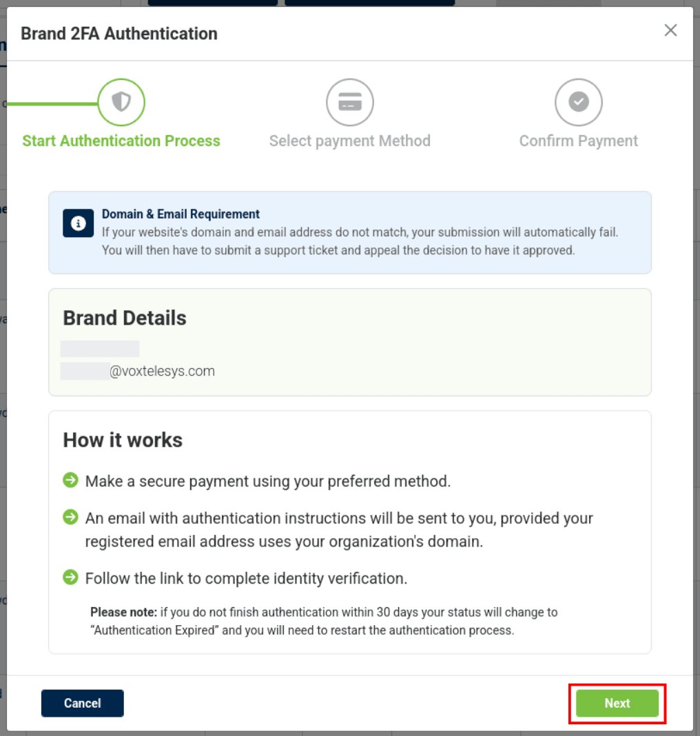Go to the 'Select payment Method' step label
700x736 pixels.
350,141
